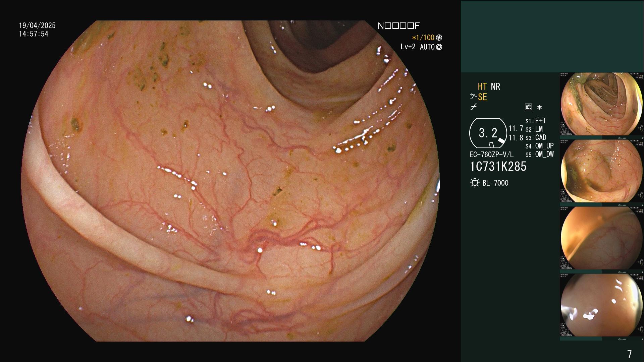Click the S3: CAD switch assignment
Screen dimensions: 644x362
tap(536, 137)
